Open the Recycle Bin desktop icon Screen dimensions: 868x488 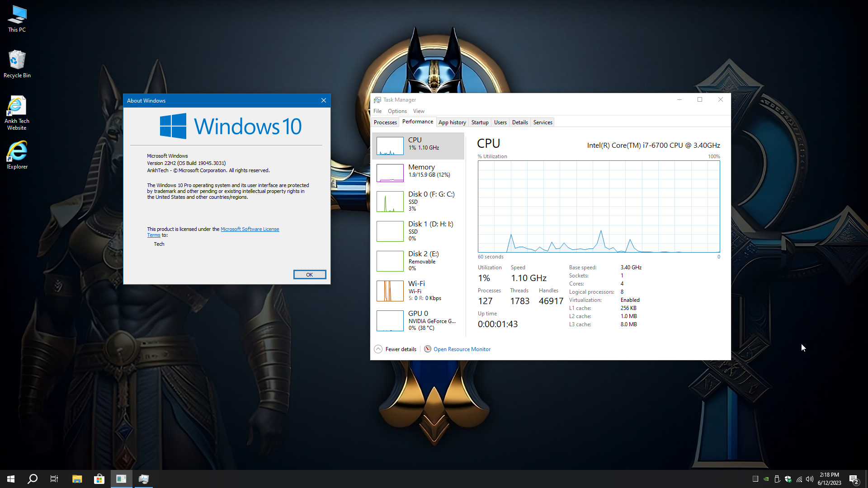(17, 64)
